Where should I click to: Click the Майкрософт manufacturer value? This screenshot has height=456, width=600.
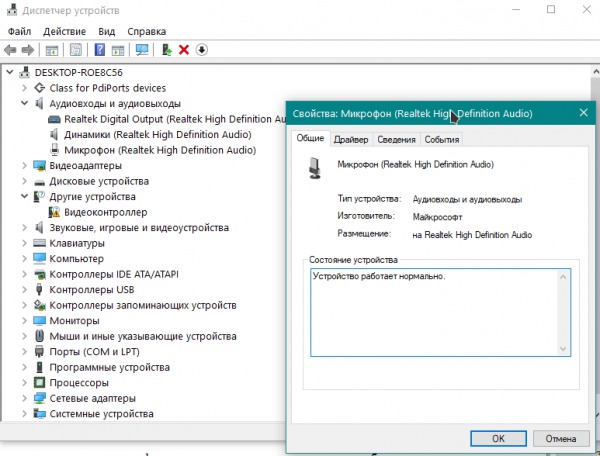(437, 217)
